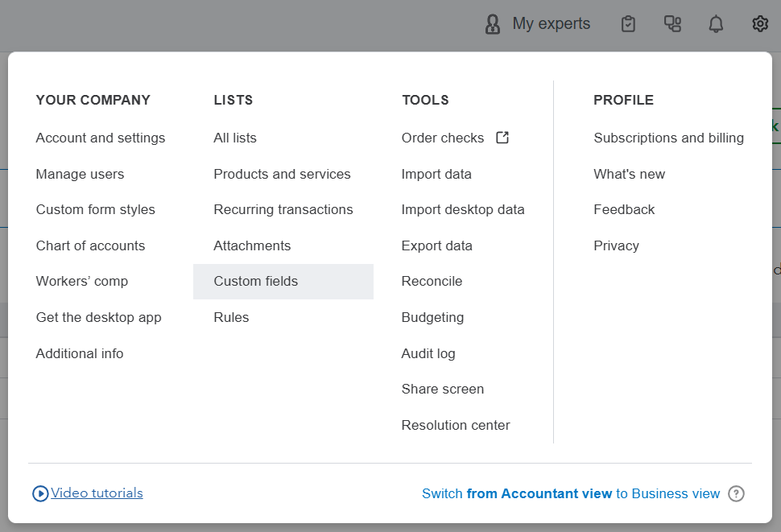Open the notifications bell
This screenshot has width=781, height=532.
(x=716, y=24)
